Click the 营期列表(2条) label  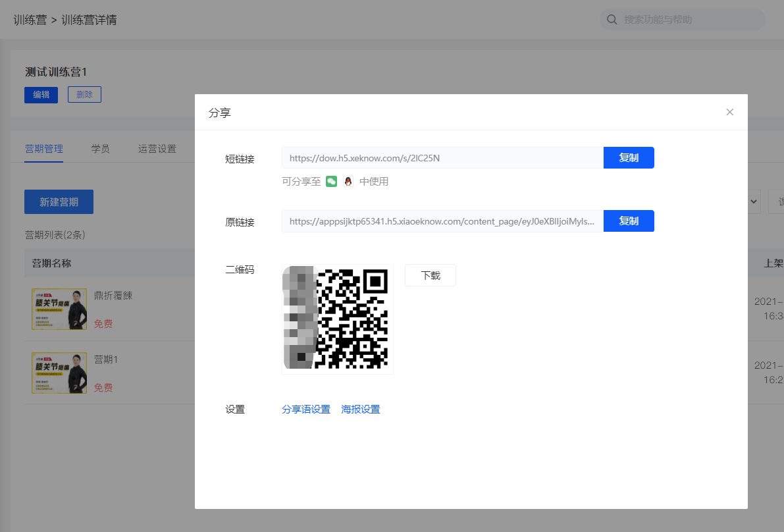(55, 235)
